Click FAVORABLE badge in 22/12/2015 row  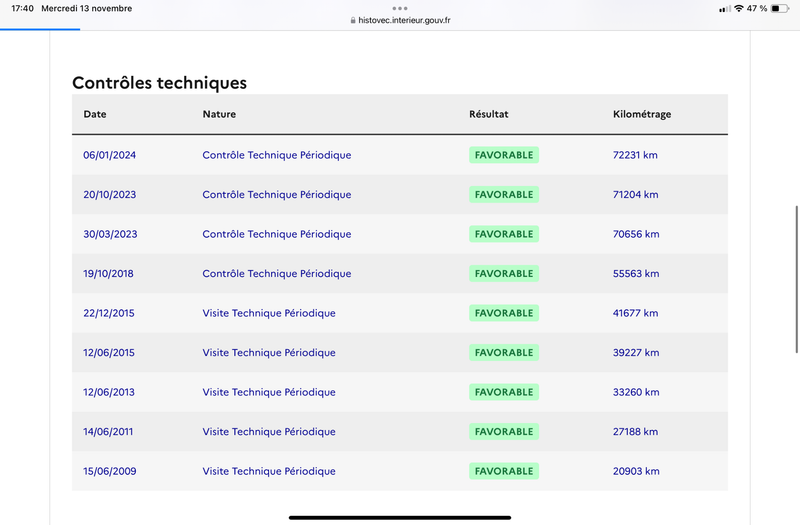[x=504, y=313]
